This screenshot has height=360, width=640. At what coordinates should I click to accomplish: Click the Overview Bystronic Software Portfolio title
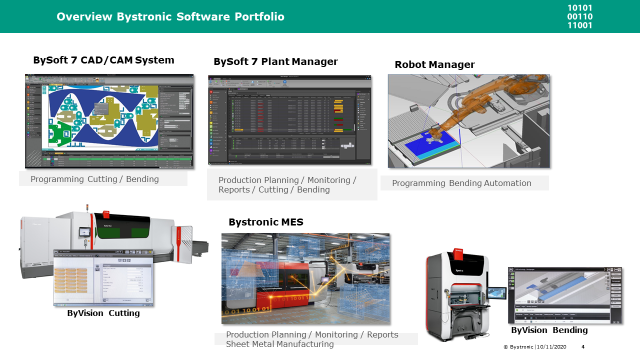pyautogui.click(x=170, y=17)
